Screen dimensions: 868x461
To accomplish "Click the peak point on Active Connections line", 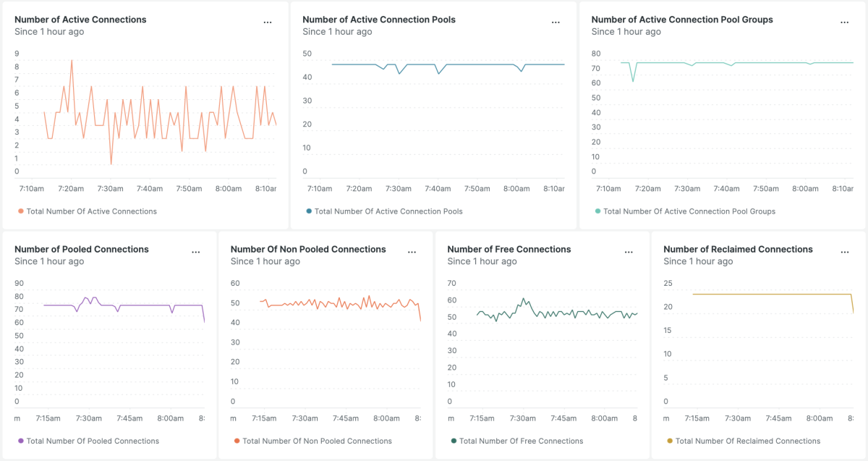I will [72, 61].
